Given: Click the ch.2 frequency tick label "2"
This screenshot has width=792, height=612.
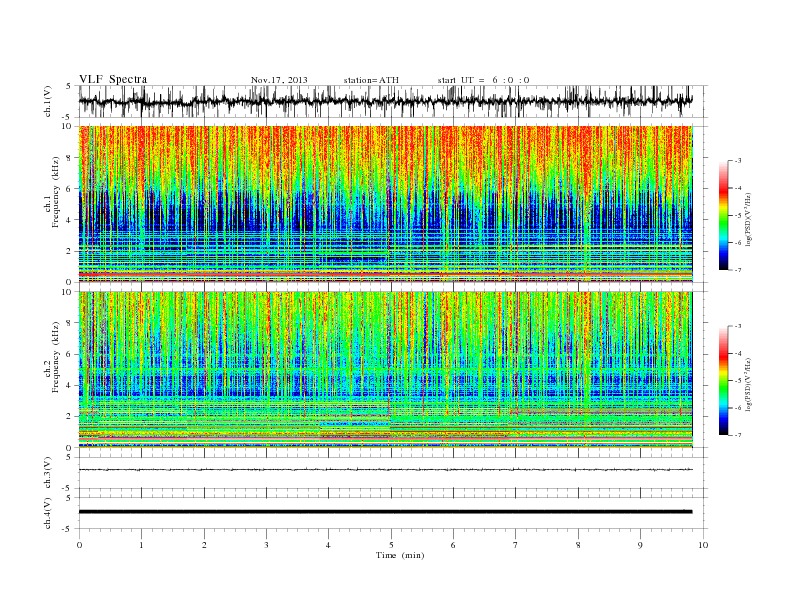Looking at the screenshot, I should point(69,417).
